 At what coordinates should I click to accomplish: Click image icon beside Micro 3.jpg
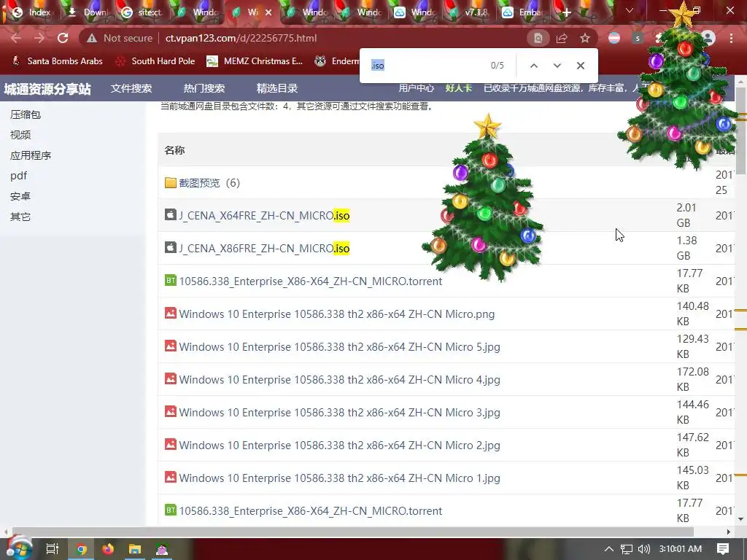point(171,411)
